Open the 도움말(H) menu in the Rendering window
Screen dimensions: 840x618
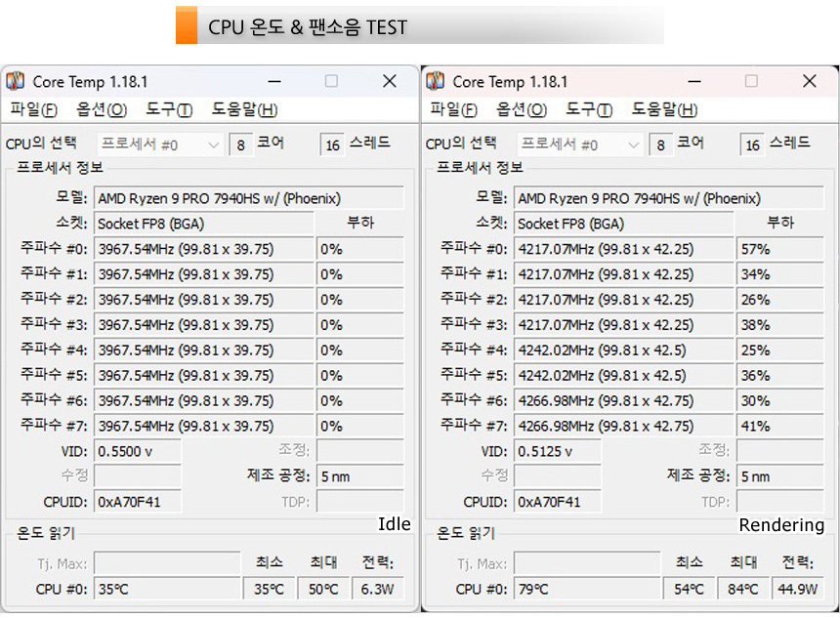point(664,109)
